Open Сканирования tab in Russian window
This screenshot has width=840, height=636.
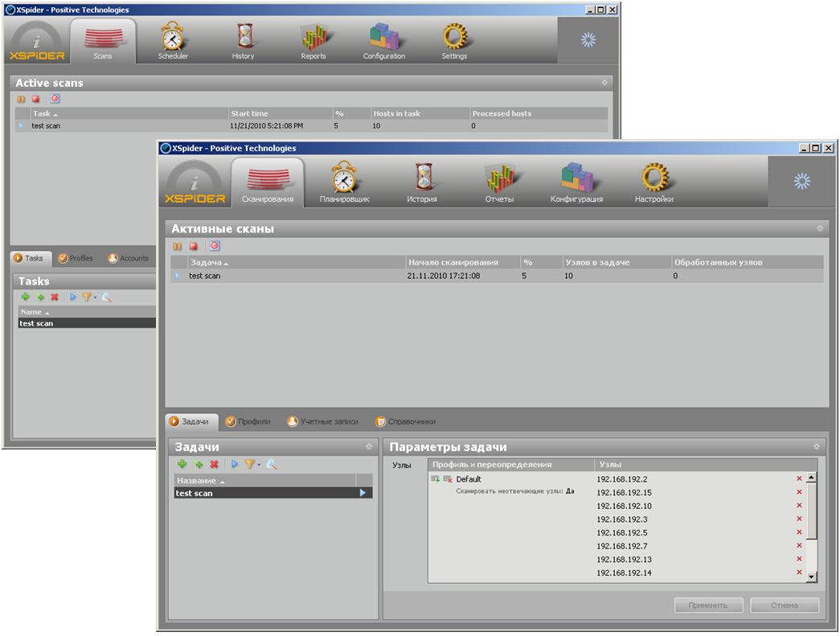[x=268, y=183]
